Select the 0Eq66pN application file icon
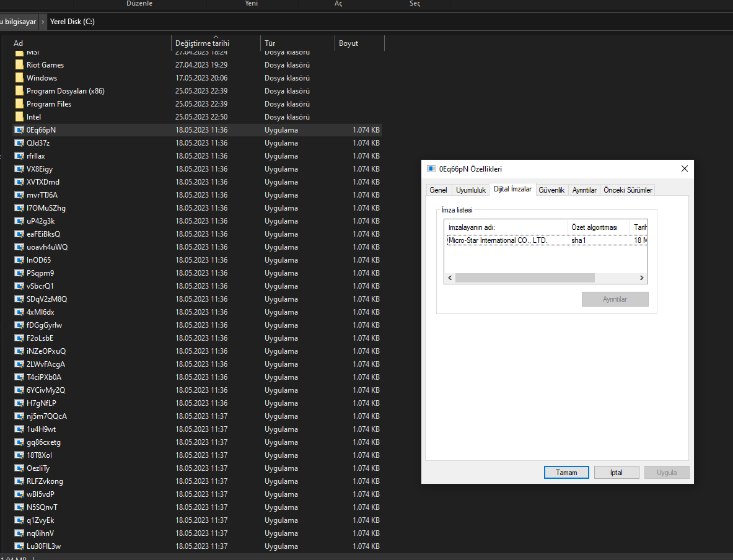 (19, 130)
